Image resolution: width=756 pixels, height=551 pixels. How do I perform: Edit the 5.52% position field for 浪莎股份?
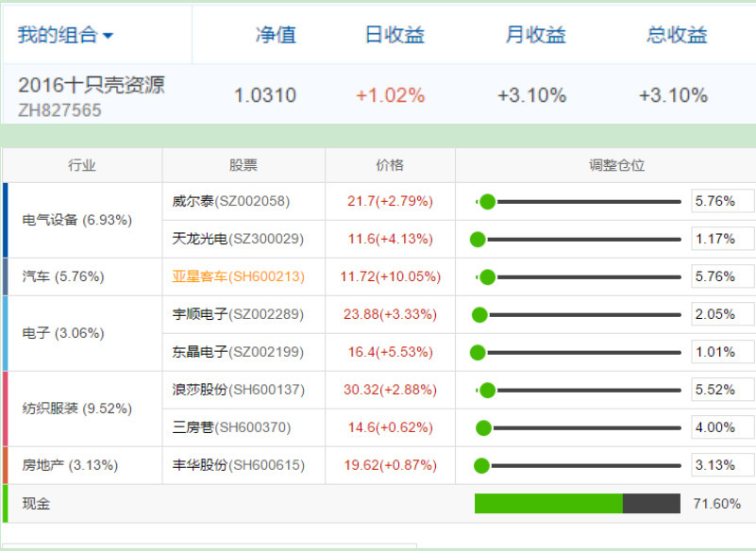tap(722, 390)
